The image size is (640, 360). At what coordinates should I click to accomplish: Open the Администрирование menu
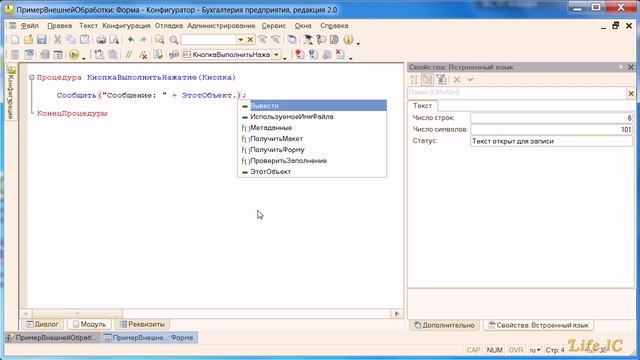221,25
